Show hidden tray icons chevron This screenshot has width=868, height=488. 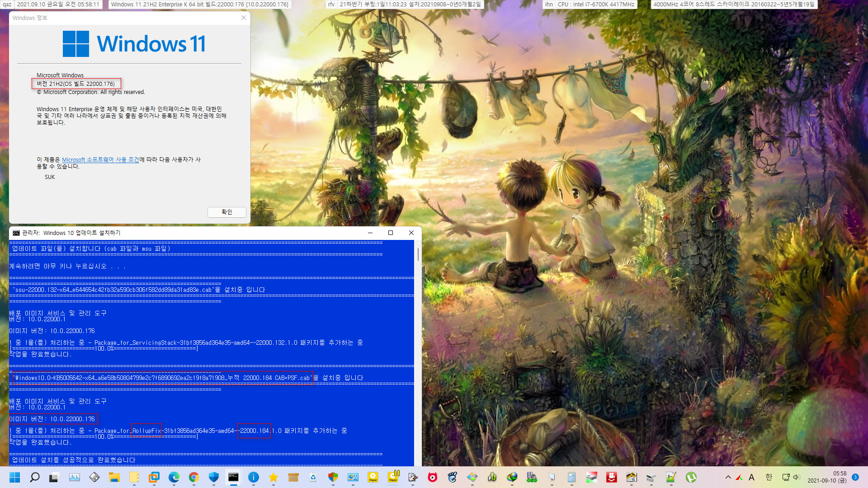coord(728,477)
